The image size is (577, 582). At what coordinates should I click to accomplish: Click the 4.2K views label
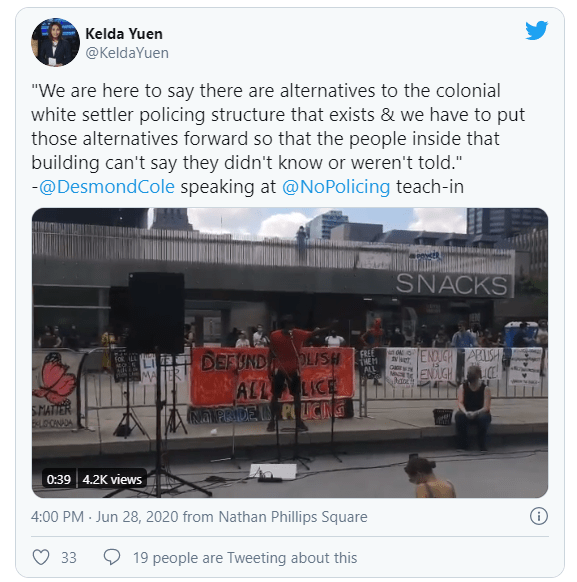[112, 480]
